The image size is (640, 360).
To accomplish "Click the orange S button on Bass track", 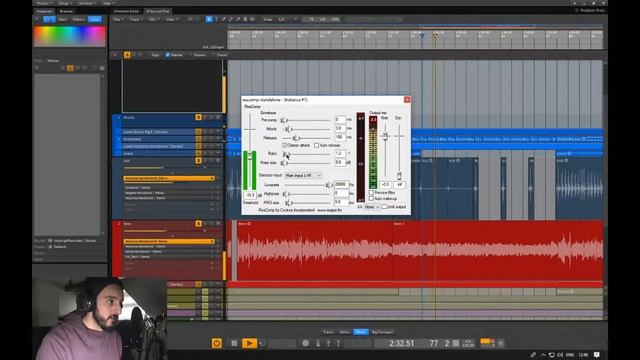I will 198,224.
